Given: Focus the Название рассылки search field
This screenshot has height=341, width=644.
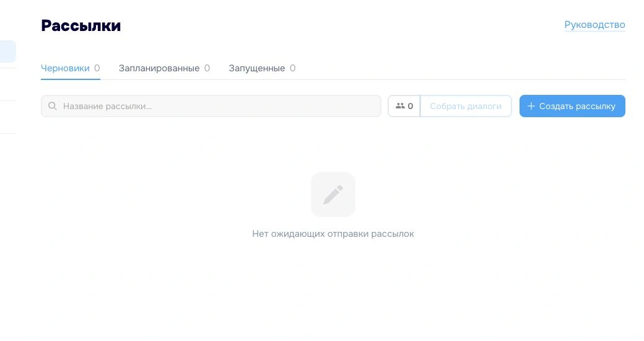Looking at the screenshot, I should coord(211,106).
